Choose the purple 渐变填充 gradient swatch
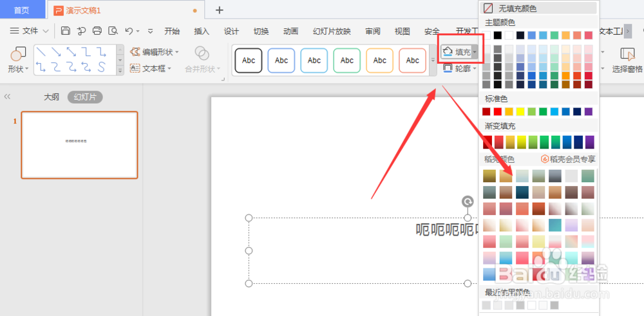Image resolution: width=644 pixels, height=316 pixels. pos(589,142)
